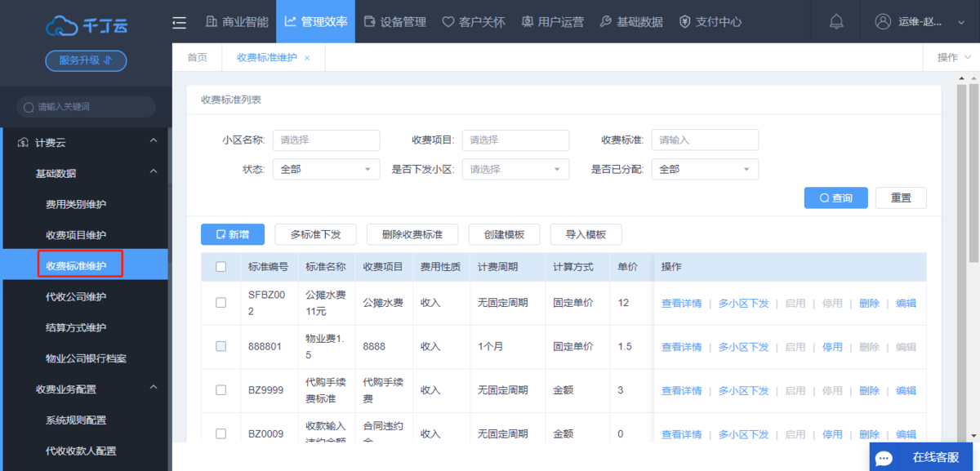Toggle the select-all header checkbox
The image size is (980, 471).
[220, 267]
